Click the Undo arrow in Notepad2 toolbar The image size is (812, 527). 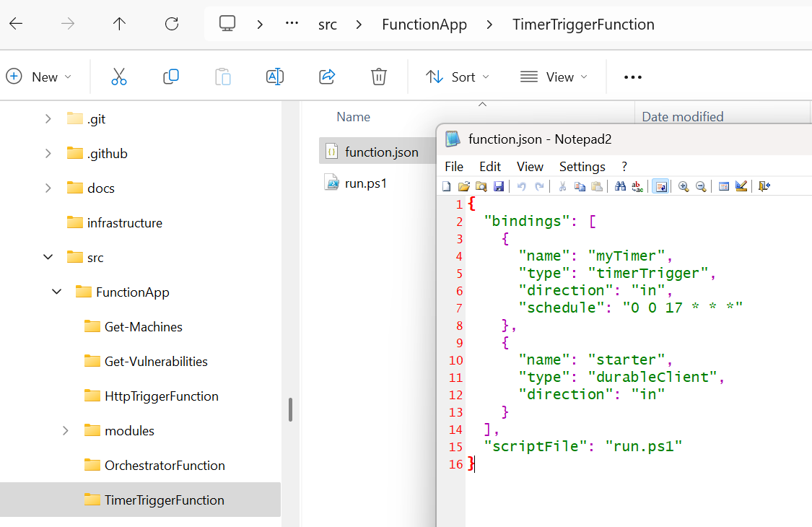click(x=521, y=186)
